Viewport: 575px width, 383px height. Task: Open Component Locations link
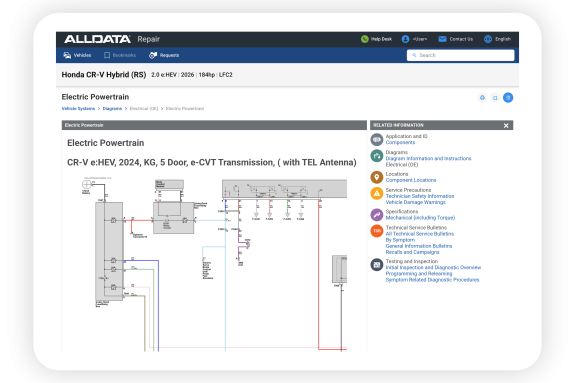click(411, 180)
